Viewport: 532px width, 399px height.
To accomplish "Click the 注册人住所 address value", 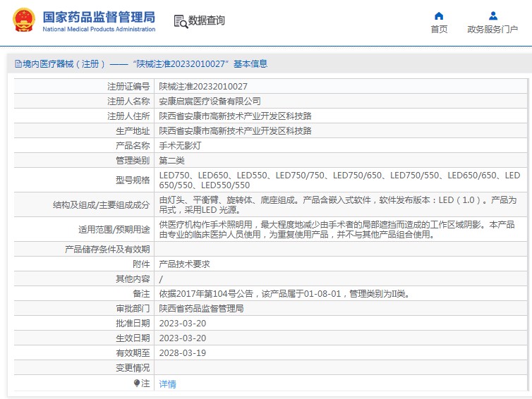I will (x=235, y=116).
